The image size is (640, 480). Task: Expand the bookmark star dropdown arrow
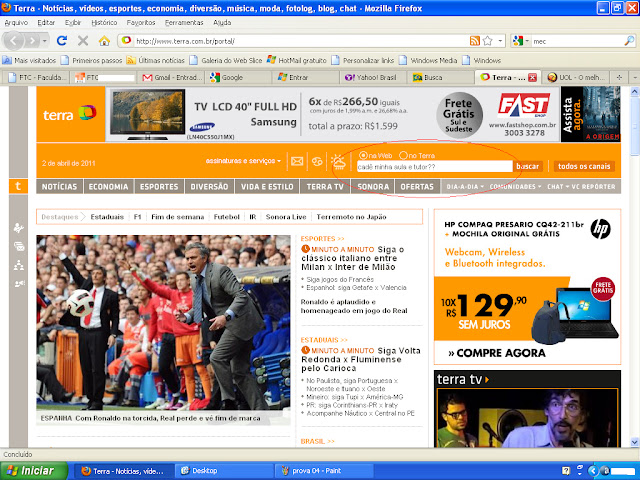point(500,41)
